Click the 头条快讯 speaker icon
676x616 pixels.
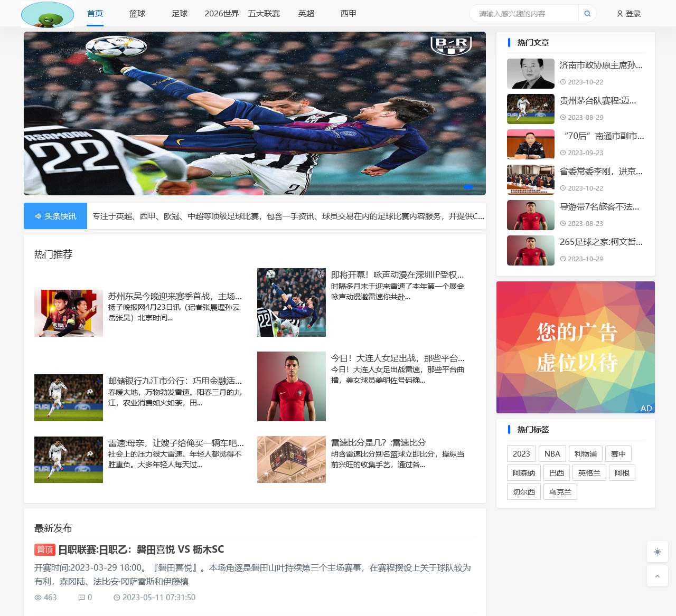click(x=38, y=216)
